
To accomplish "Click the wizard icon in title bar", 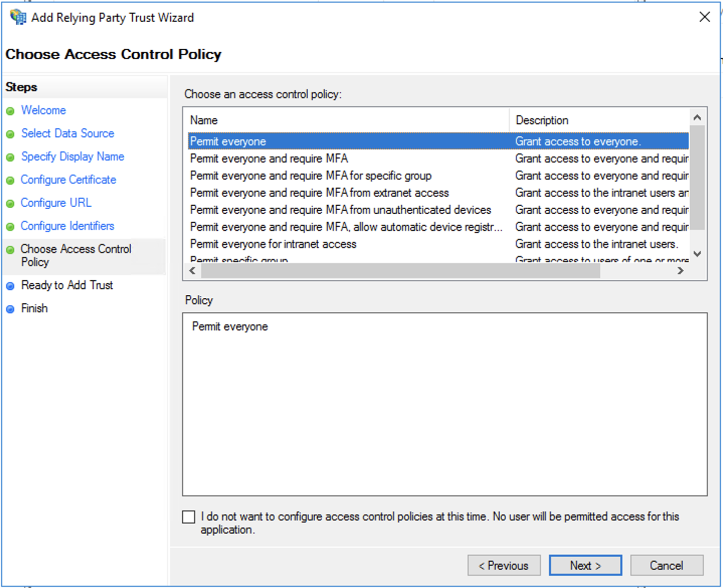I will 18,17.
